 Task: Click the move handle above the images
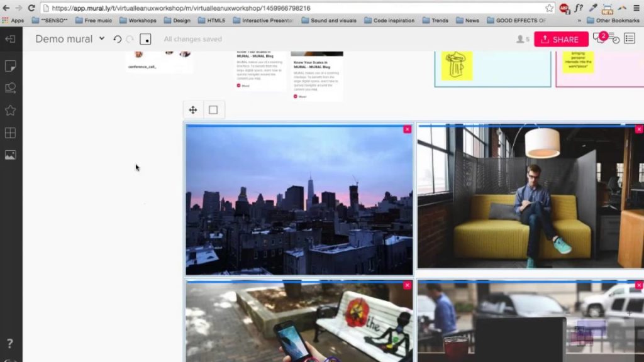(193, 110)
